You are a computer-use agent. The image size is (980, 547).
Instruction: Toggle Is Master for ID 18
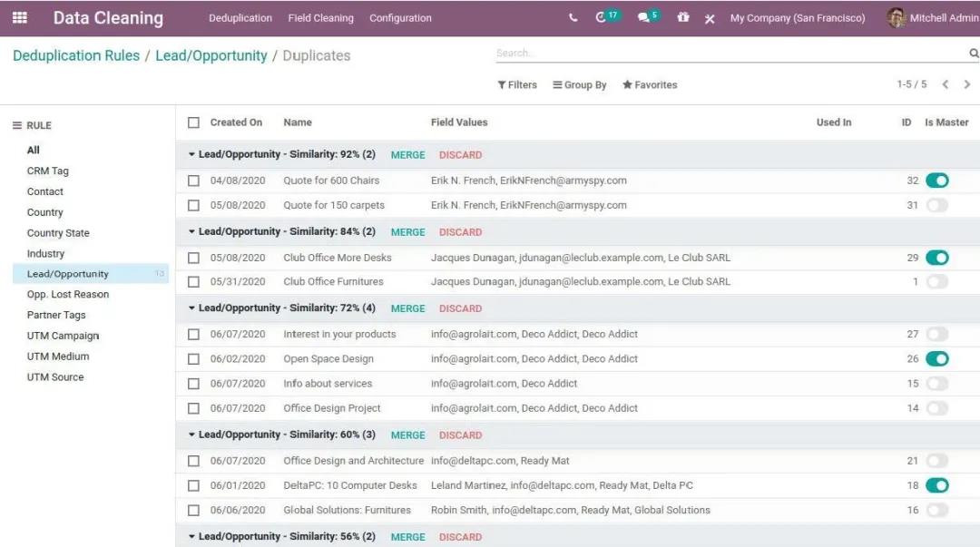936,485
